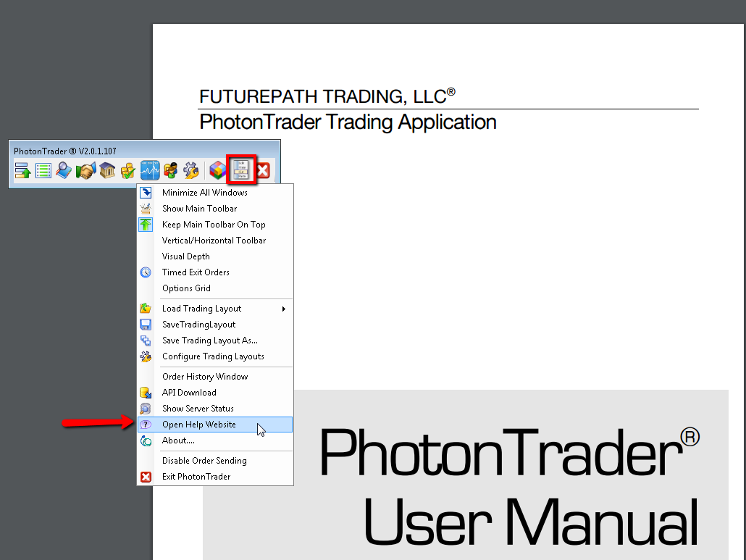This screenshot has height=560, width=746.
Task: Open Configure Trading Layouts
Action: tap(215, 356)
